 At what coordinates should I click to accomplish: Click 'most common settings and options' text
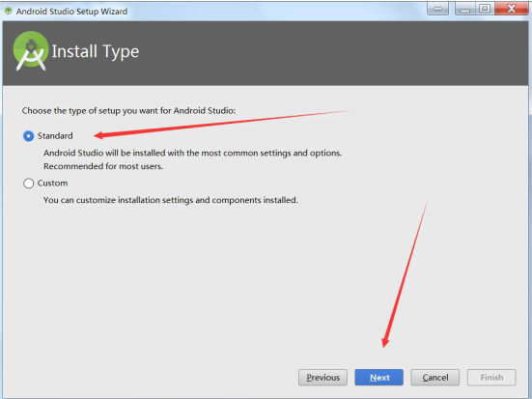[271, 154]
